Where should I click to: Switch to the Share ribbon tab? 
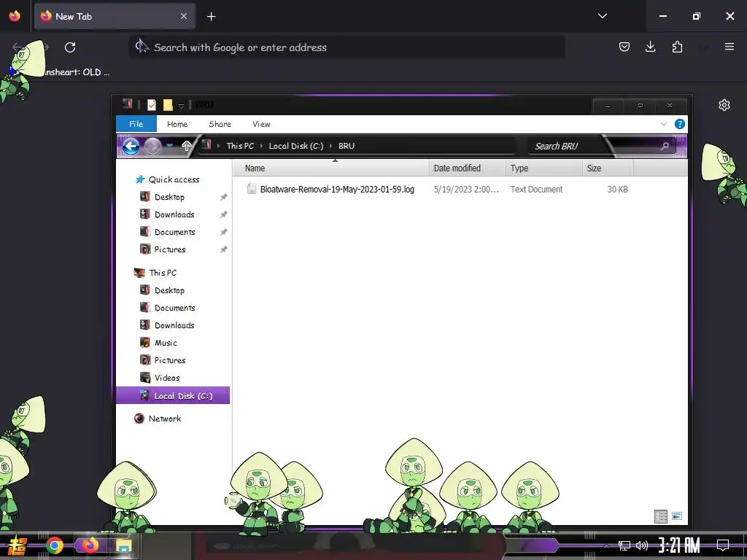[x=220, y=124]
